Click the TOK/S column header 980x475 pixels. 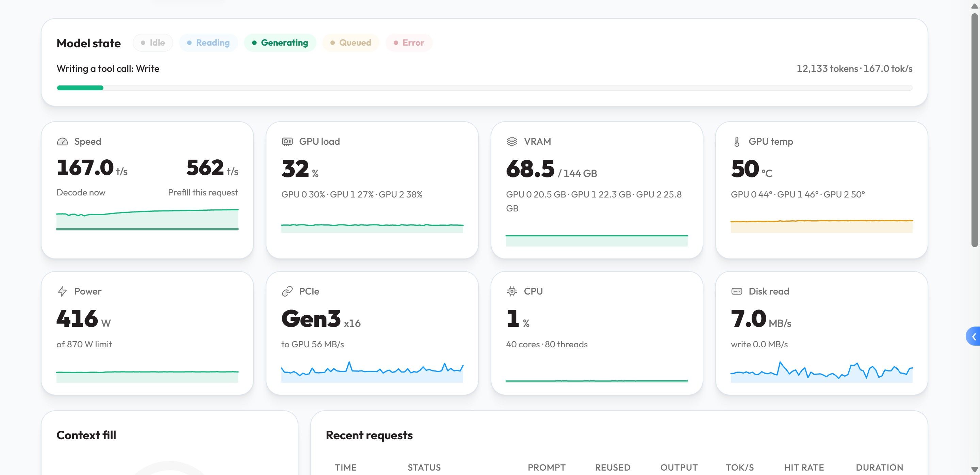tap(740, 468)
